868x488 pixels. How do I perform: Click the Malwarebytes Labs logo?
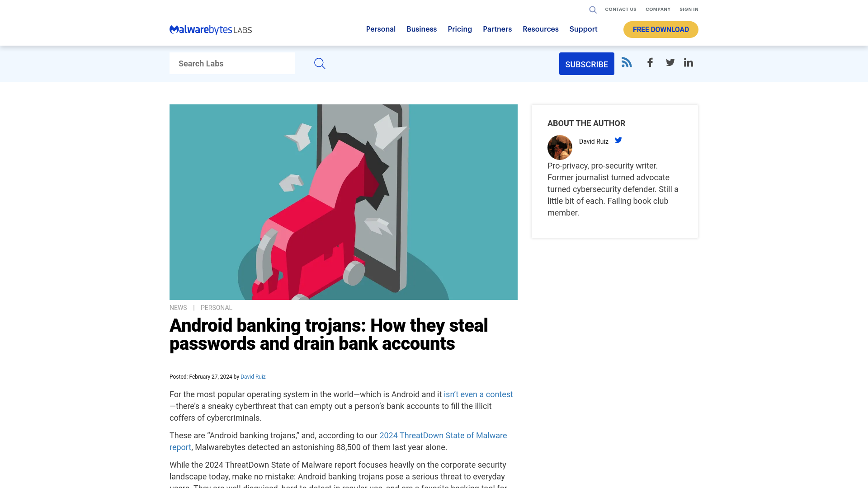(x=210, y=29)
